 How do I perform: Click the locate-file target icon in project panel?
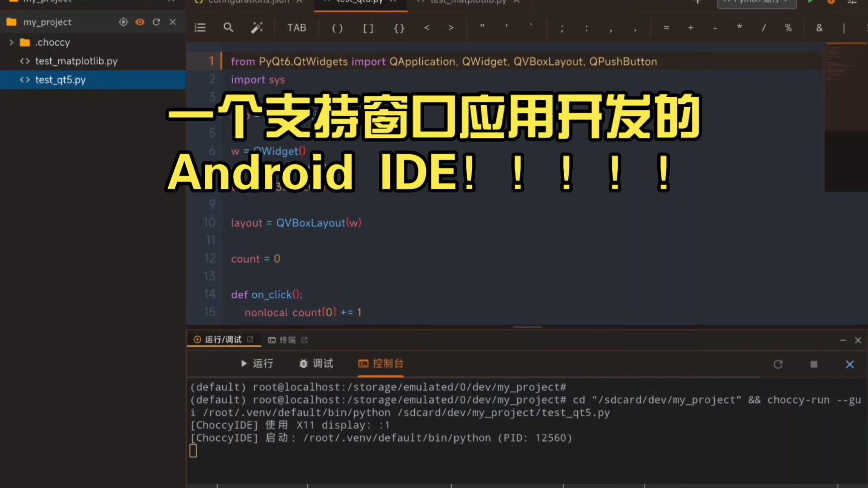coord(123,22)
